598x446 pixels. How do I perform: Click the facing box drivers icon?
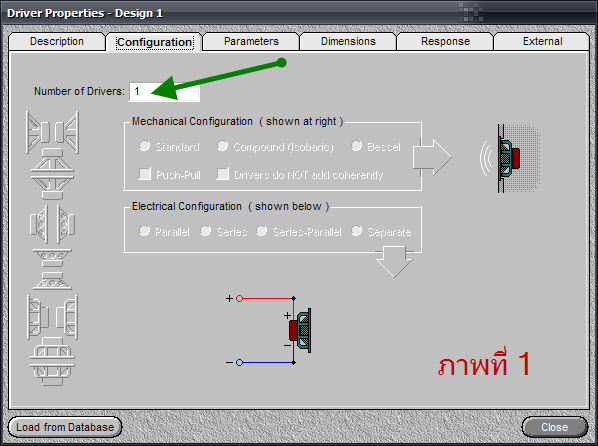click(52, 317)
